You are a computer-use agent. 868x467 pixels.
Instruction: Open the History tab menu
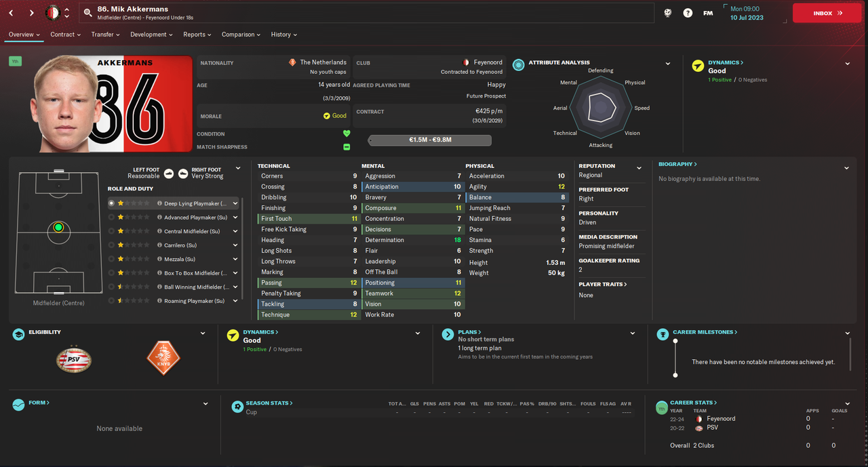pos(284,35)
